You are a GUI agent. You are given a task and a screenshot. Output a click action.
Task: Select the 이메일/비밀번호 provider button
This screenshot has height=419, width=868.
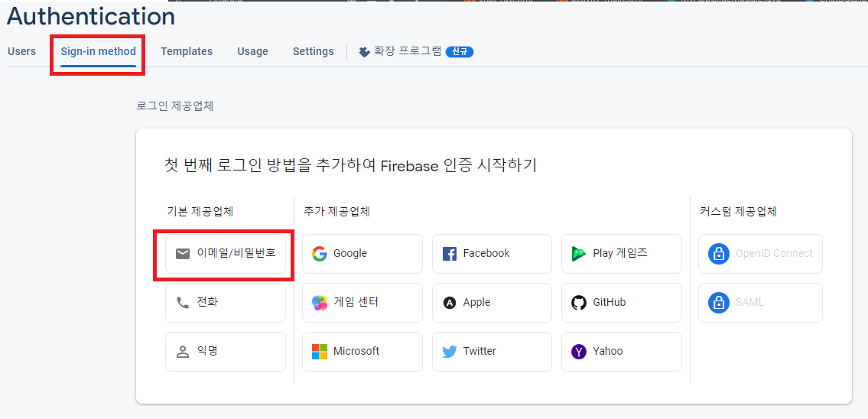(x=226, y=254)
